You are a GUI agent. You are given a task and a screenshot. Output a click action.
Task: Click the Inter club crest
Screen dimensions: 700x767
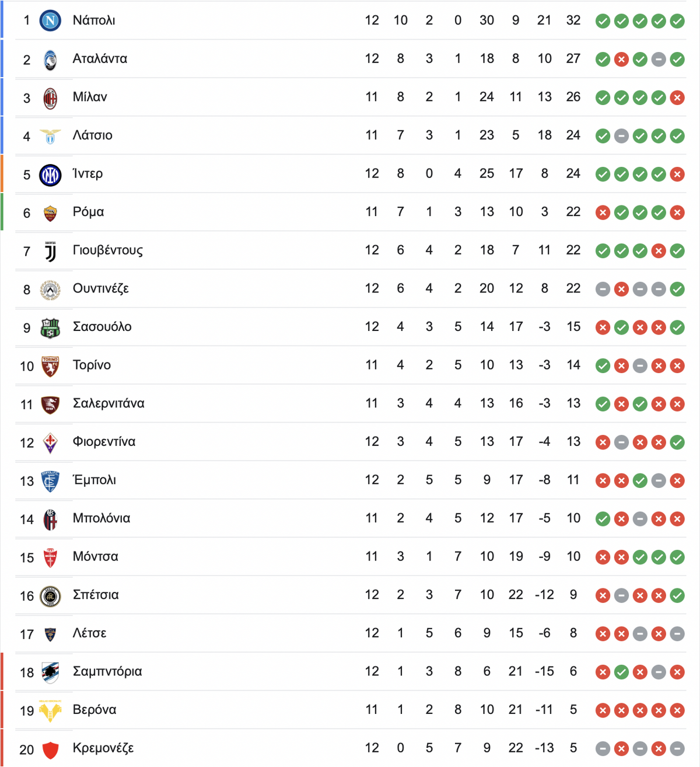tap(50, 175)
